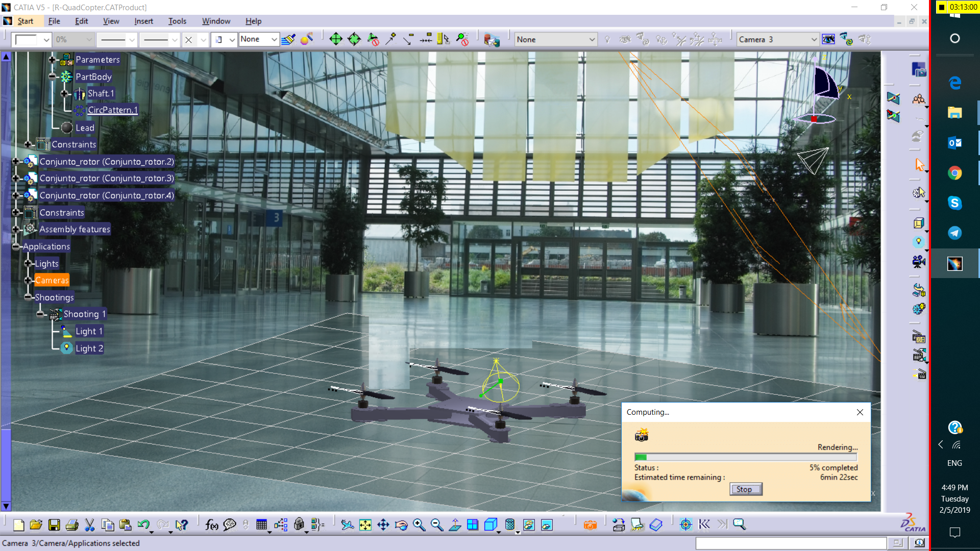The height and width of the screenshot is (551, 980).
Task: Select Shooting 1 in the tree
Action: coord(84,314)
